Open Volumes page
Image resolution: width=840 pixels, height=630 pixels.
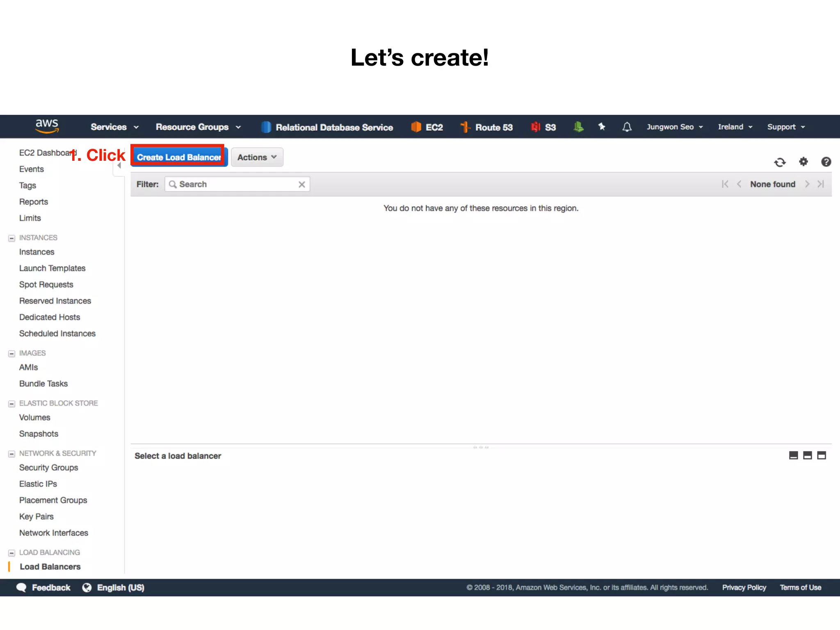click(34, 418)
